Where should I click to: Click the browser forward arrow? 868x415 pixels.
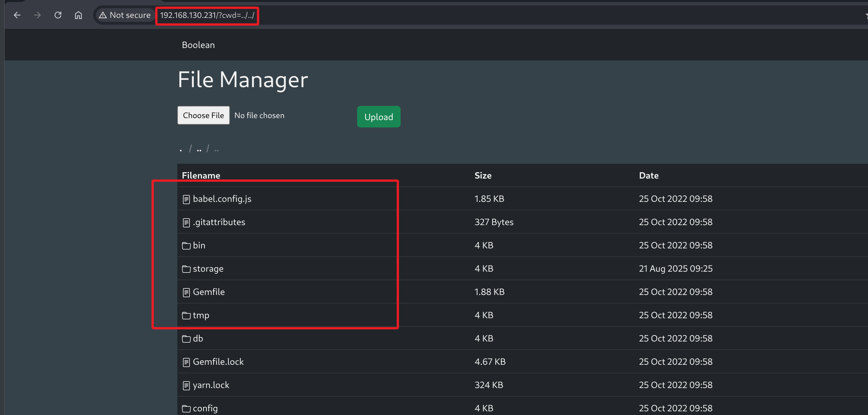tap(38, 15)
